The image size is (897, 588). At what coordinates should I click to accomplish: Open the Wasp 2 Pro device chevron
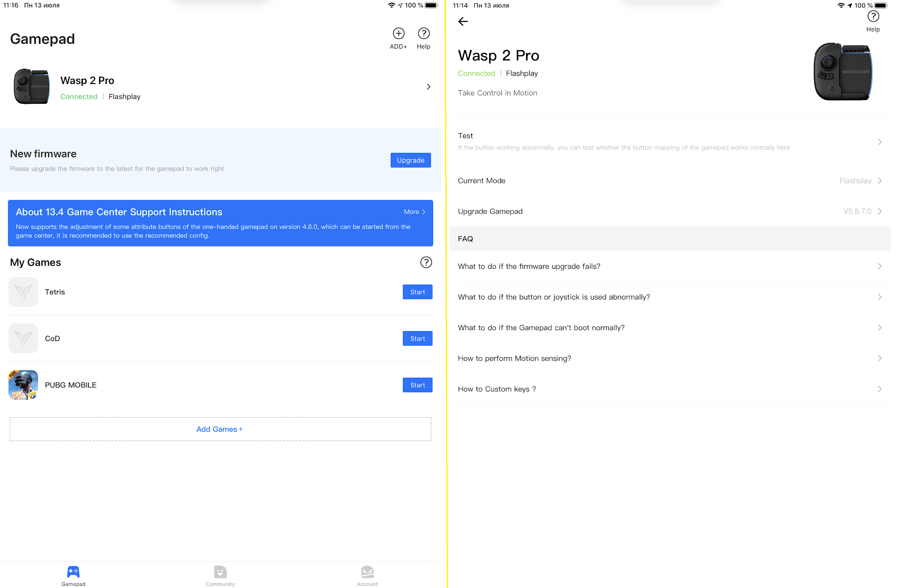click(x=428, y=87)
